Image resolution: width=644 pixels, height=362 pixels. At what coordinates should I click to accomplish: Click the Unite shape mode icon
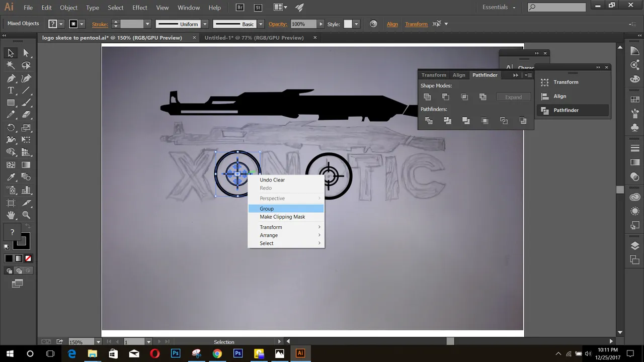427,97
